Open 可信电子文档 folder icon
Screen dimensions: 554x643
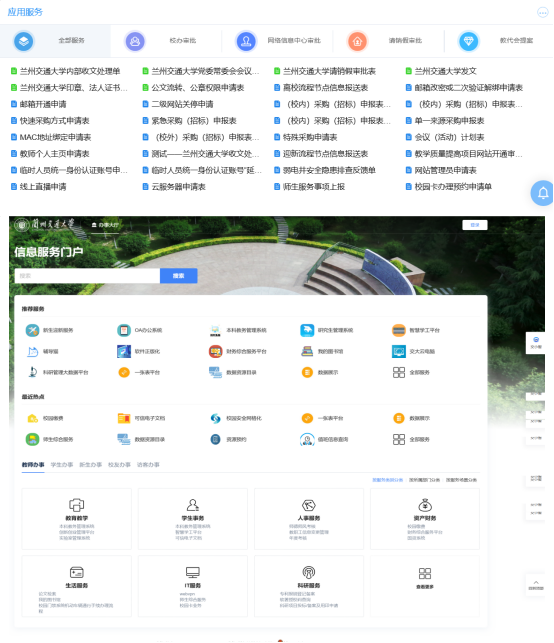click(x=124, y=418)
